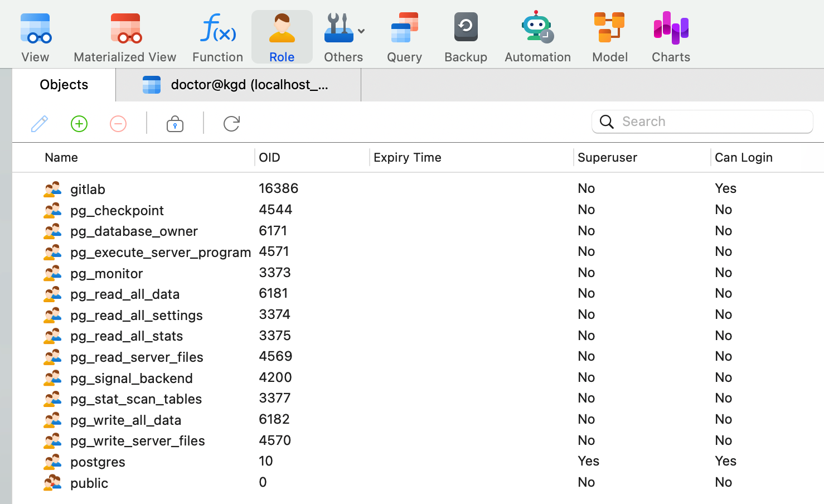
Task: Open the Backup toolbar icon
Action: click(466, 37)
